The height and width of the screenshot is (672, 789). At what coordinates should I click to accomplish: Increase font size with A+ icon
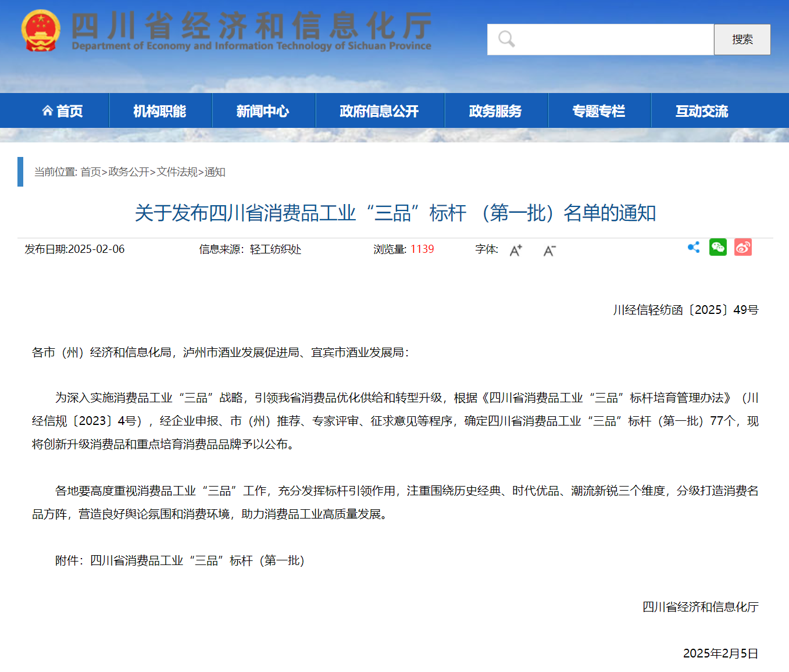coord(516,251)
